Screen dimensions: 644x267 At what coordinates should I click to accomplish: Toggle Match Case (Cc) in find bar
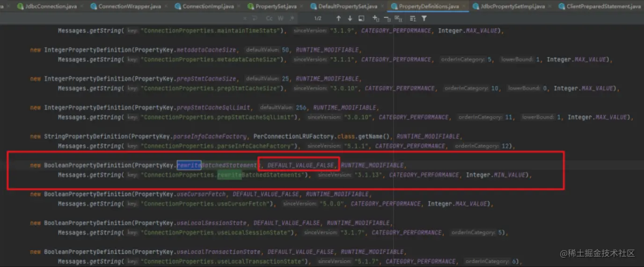269,18
